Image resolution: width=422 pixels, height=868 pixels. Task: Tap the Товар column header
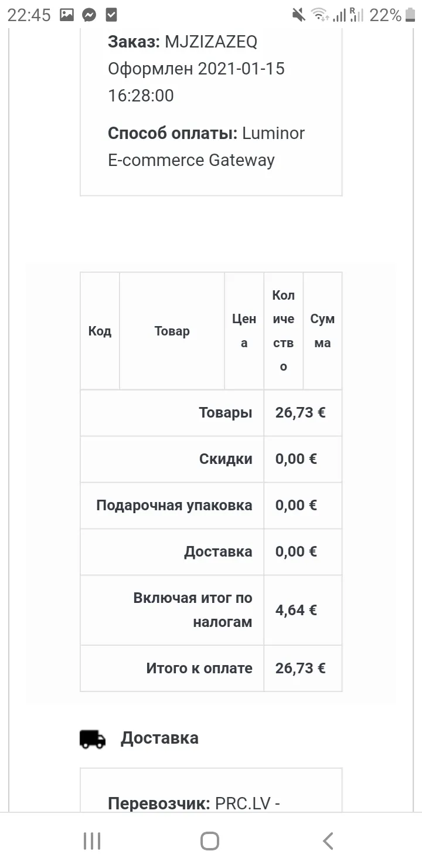point(172,331)
